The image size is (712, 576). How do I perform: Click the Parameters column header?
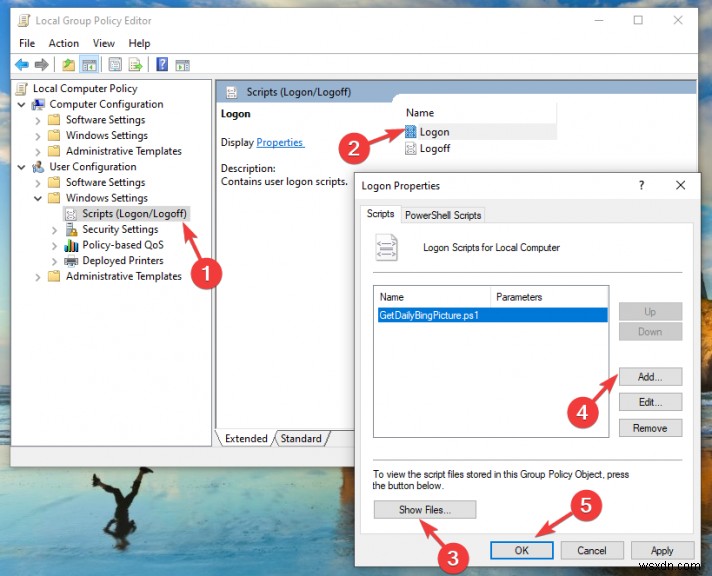coord(549,297)
